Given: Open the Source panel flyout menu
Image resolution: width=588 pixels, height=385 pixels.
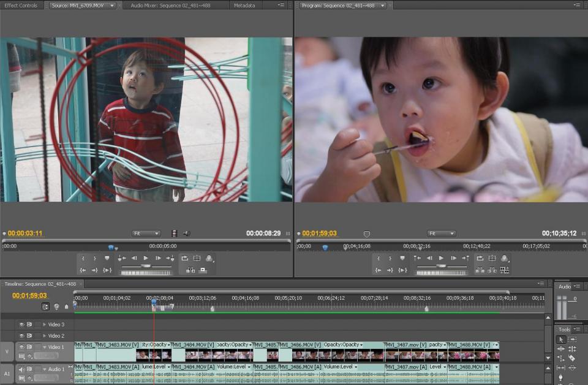Looking at the screenshot, I should pos(281,5).
